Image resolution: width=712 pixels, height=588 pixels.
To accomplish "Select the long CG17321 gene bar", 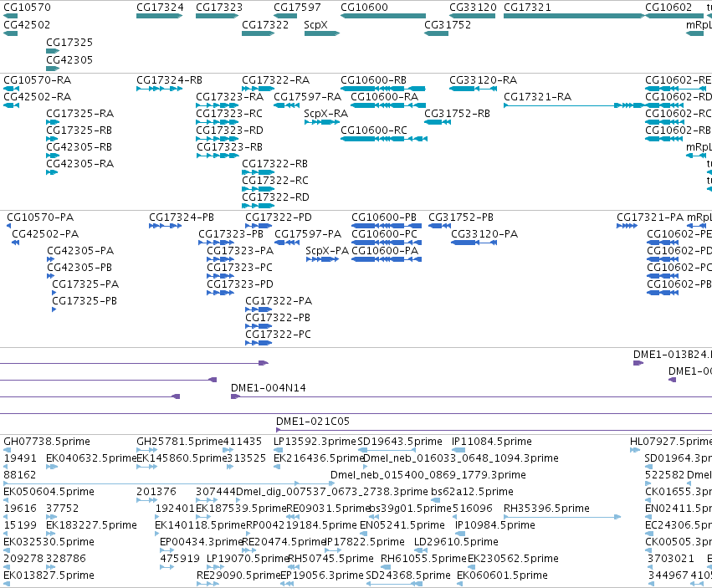I will pos(574,16).
